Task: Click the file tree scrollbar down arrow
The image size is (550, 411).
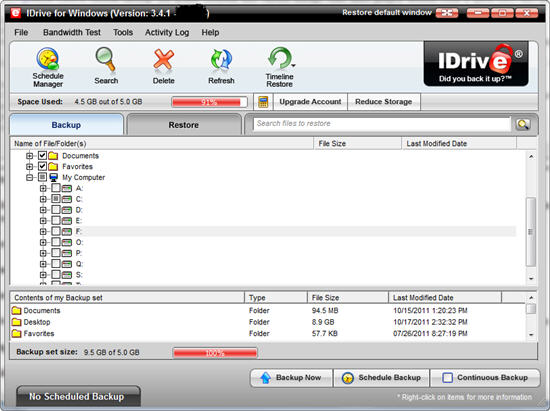Action: point(531,278)
